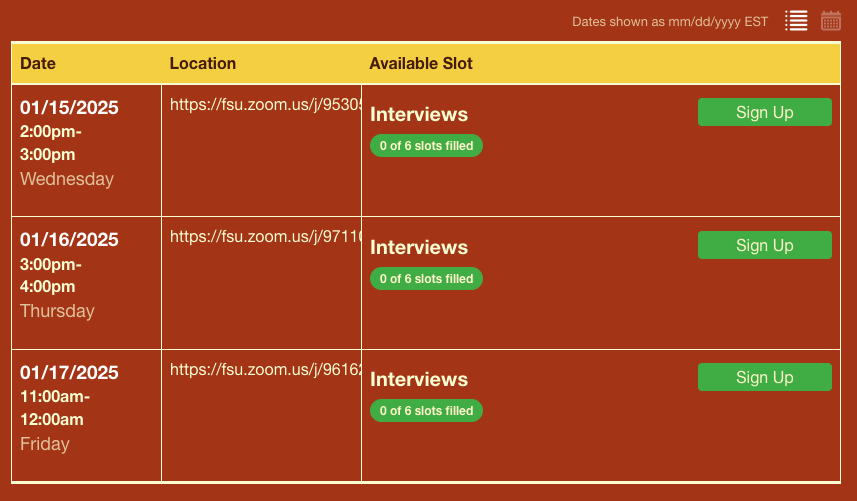Screen dimensions: 857x501
Task: Switch to the list view icon
Action: (x=796, y=20)
